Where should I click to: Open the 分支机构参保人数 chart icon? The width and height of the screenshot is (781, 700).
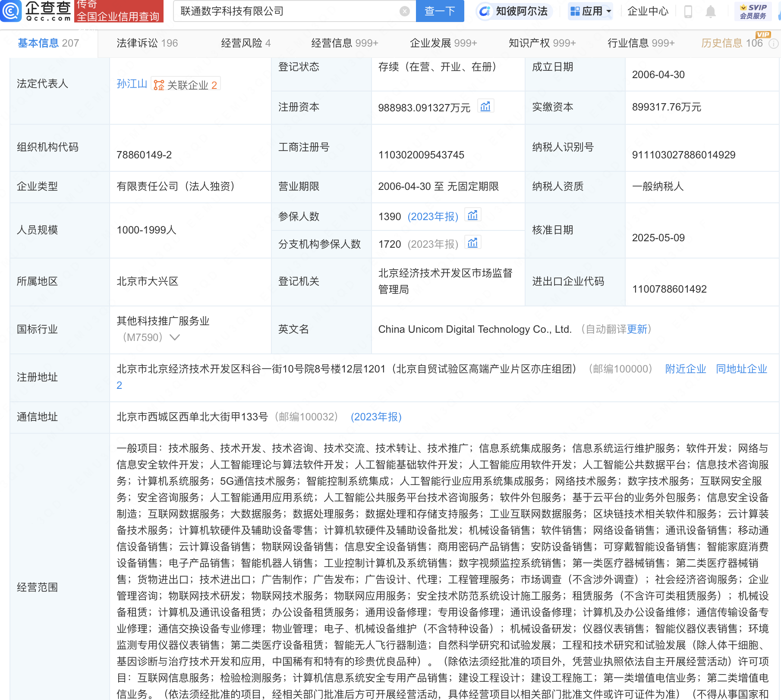pos(473,243)
